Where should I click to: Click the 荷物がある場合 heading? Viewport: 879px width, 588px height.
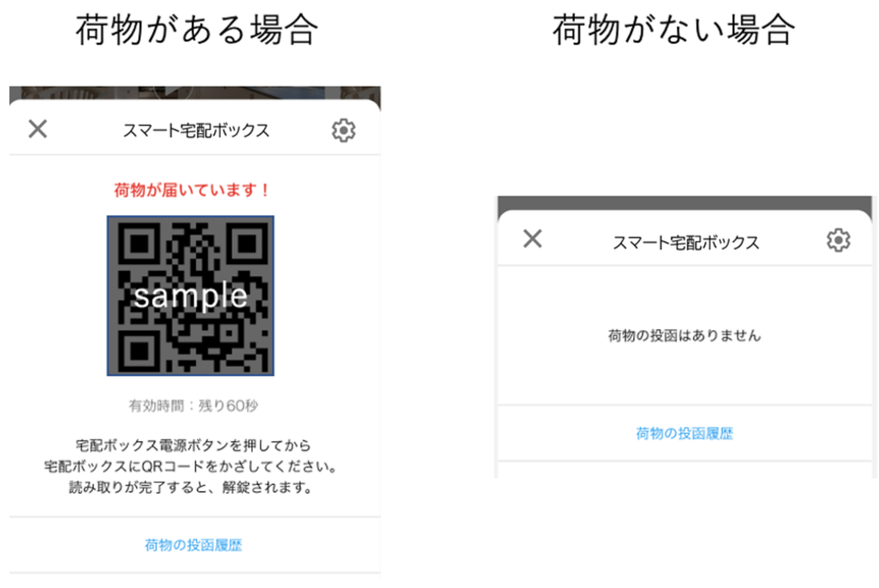pyautogui.click(x=197, y=30)
